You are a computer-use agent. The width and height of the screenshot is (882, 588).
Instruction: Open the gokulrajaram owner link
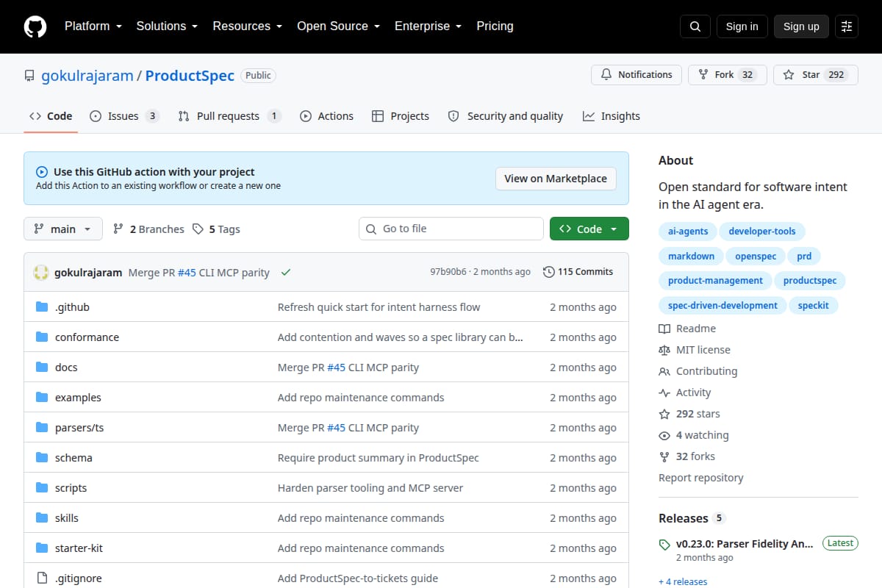pyautogui.click(x=87, y=76)
